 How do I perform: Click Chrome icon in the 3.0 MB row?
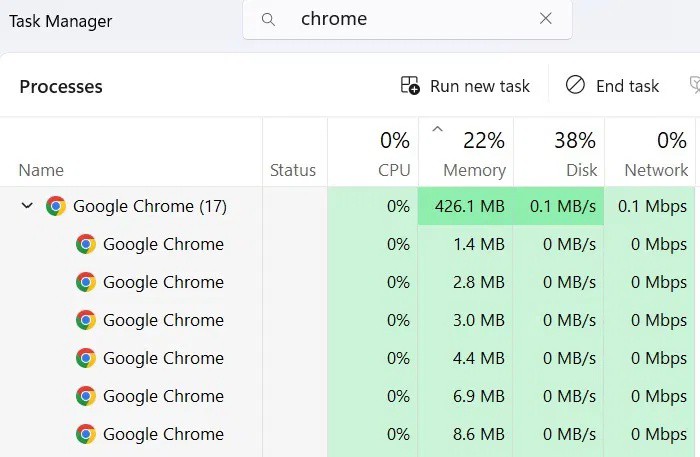click(x=86, y=320)
